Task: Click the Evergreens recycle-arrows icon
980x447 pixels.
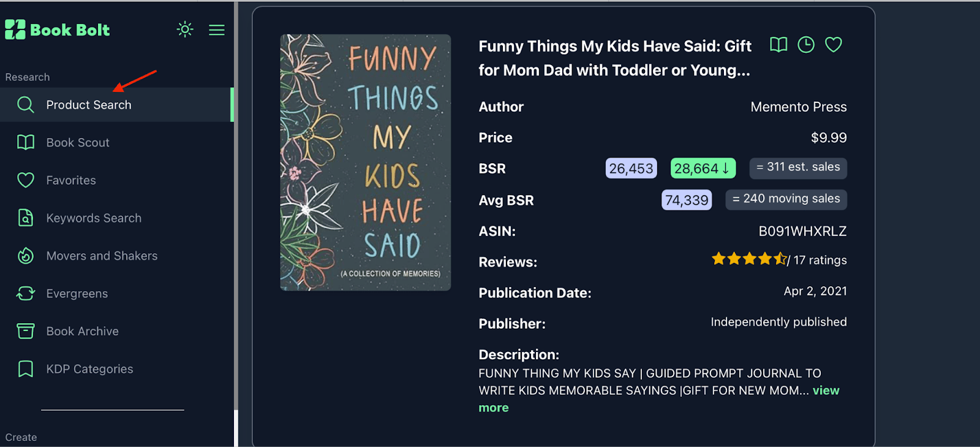Action: (26, 294)
